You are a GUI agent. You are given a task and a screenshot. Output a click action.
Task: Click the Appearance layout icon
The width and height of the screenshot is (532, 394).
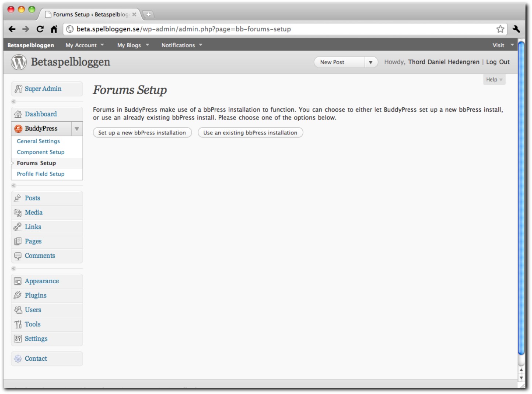18,281
